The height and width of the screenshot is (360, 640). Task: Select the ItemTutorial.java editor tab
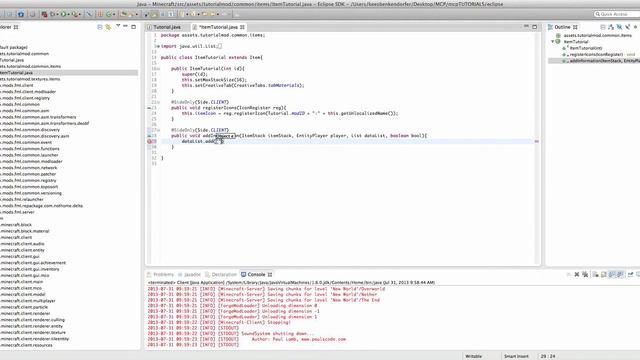218,27
